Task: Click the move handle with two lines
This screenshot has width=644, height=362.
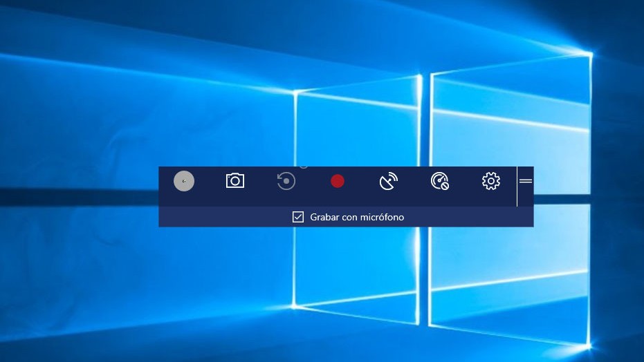Action: point(526,181)
